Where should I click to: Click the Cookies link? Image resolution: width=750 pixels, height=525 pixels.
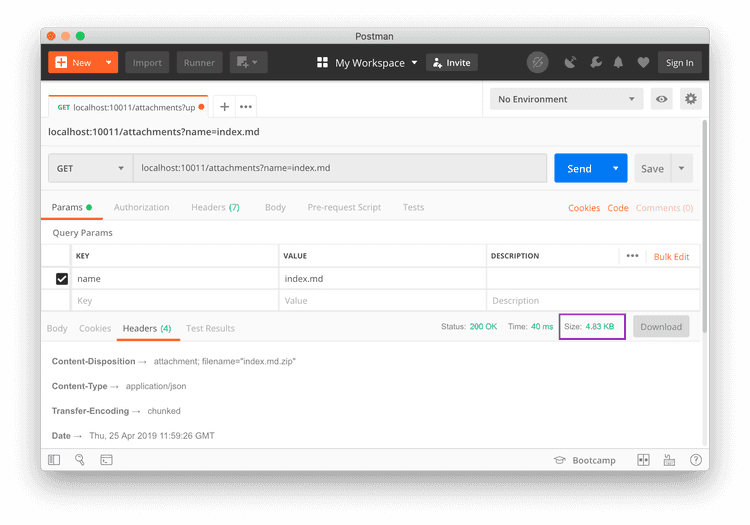click(584, 208)
